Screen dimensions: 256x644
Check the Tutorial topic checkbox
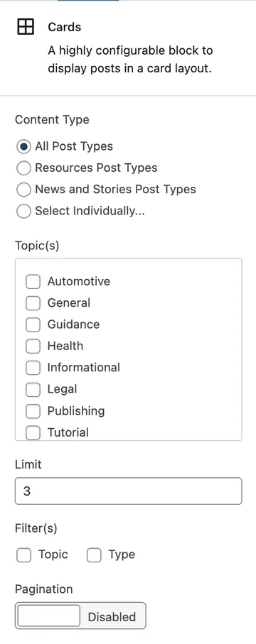coord(33,432)
